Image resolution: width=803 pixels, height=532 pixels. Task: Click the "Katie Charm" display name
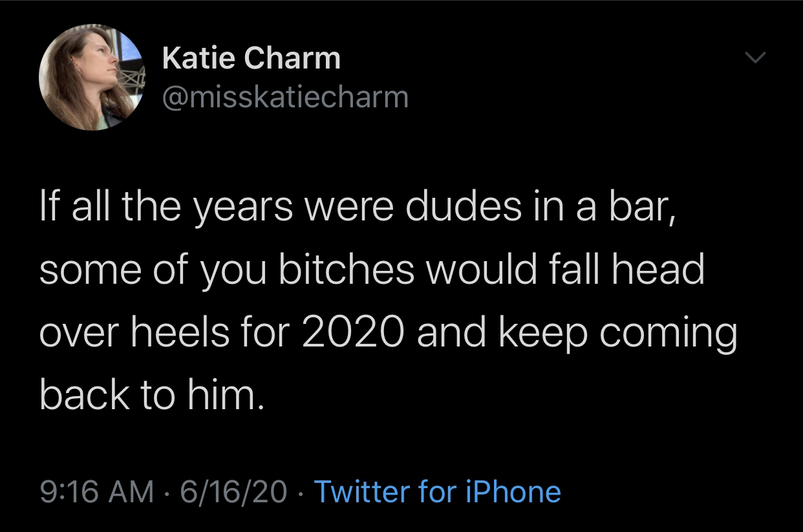251,59
